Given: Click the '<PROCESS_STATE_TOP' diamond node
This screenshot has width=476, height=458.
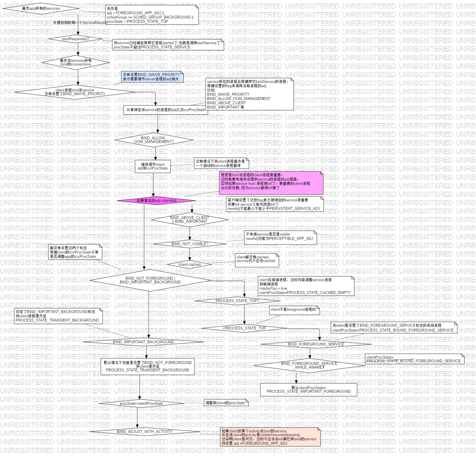Looking at the screenshot, I should point(244,328).
